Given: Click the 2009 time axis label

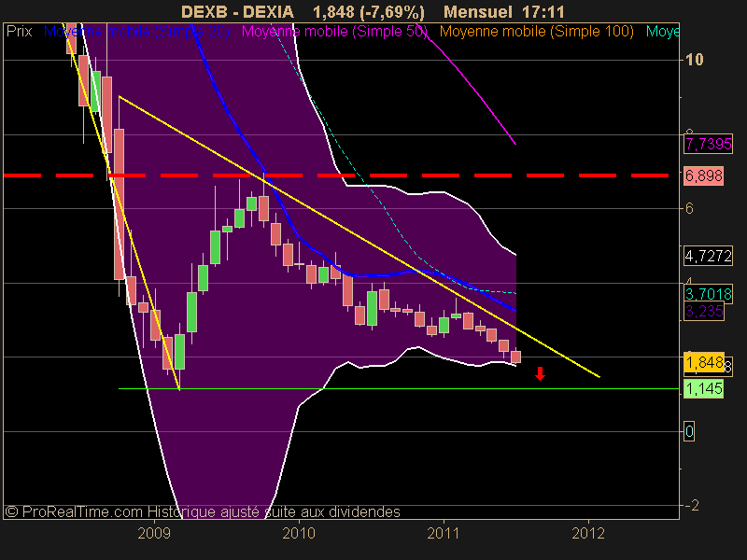Looking at the screenshot, I should tap(154, 533).
